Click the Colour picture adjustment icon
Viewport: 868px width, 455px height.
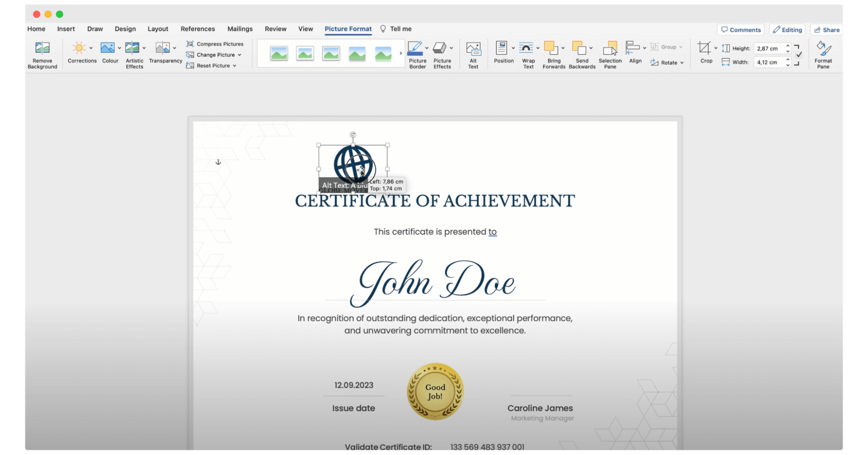(107, 48)
